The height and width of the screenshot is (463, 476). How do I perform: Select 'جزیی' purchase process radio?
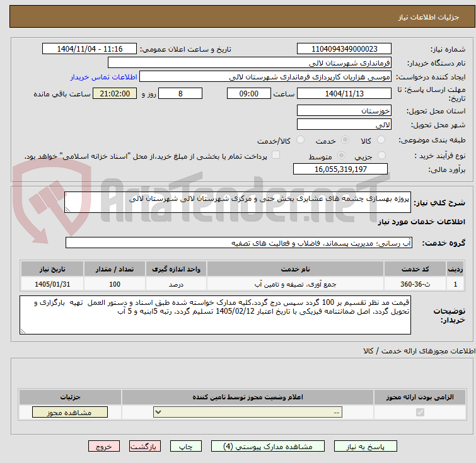click(x=381, y=156)
